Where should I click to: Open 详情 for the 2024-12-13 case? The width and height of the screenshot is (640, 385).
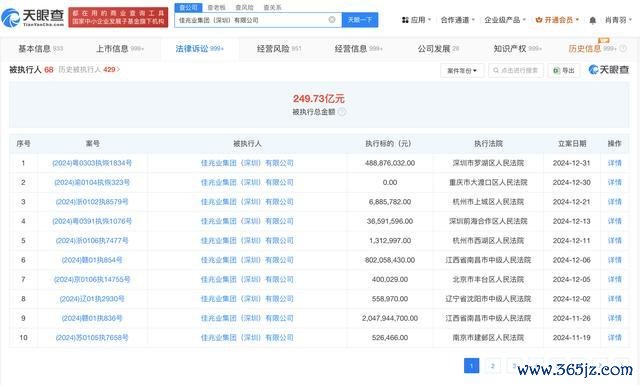(614, 221)
